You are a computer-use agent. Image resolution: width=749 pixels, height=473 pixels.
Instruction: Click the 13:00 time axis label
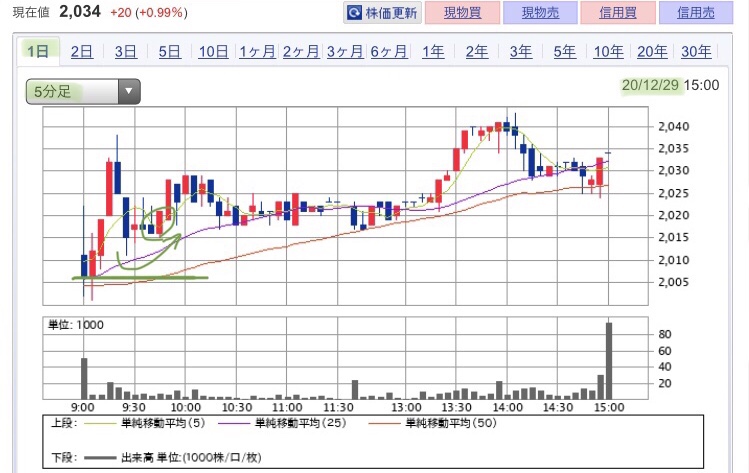tap(406, 408)
